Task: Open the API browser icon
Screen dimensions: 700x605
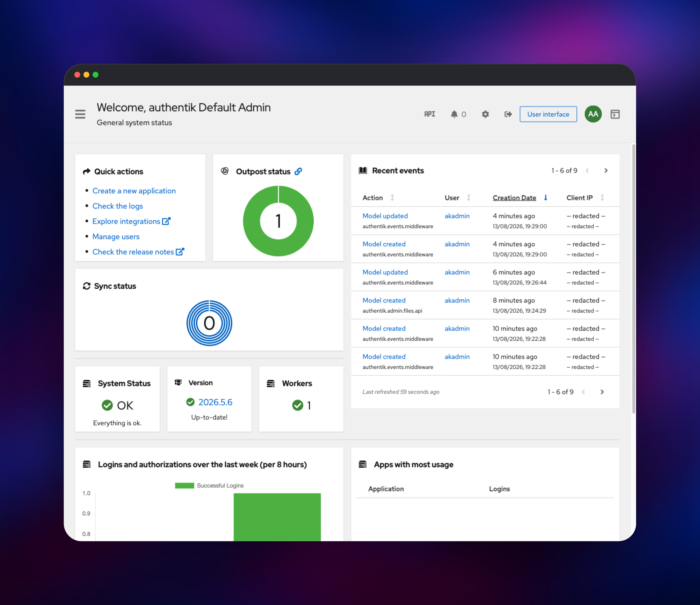Action: tap(429, 114)
